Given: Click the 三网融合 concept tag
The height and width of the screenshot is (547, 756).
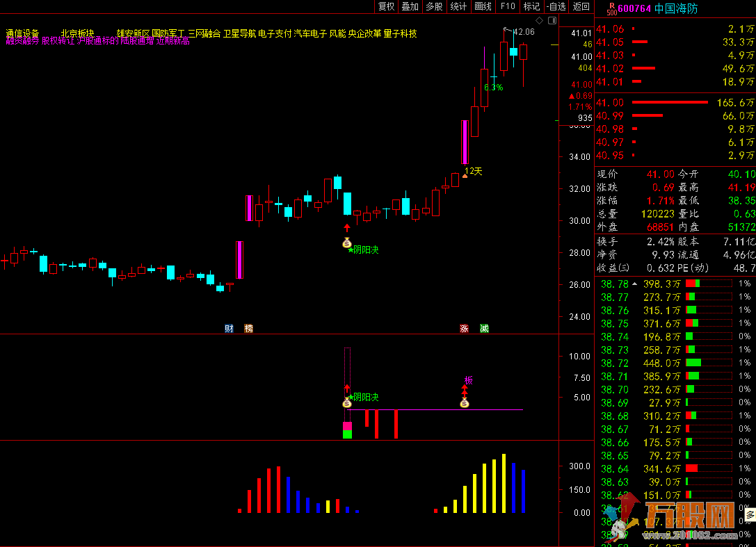Looking at the screenshot, I should (x=204, y=33).
